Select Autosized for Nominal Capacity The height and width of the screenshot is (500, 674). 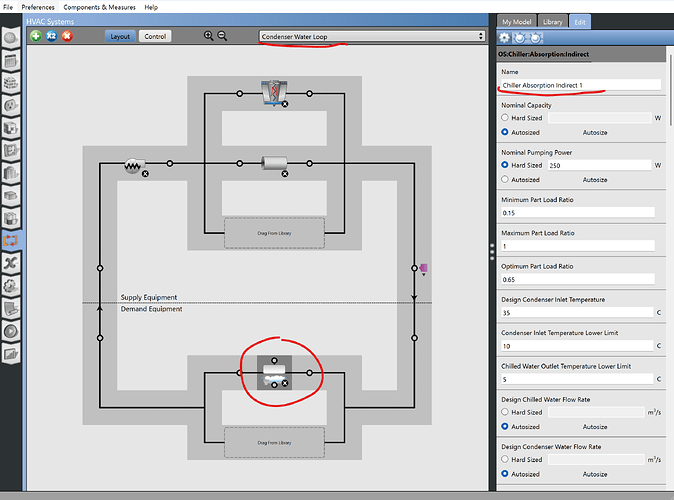pos(505,132)
